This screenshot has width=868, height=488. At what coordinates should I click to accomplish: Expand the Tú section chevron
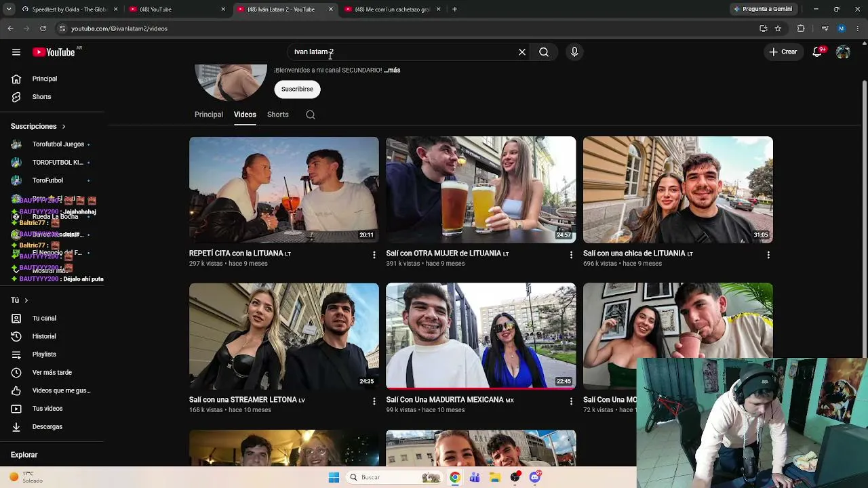[26, 300]
